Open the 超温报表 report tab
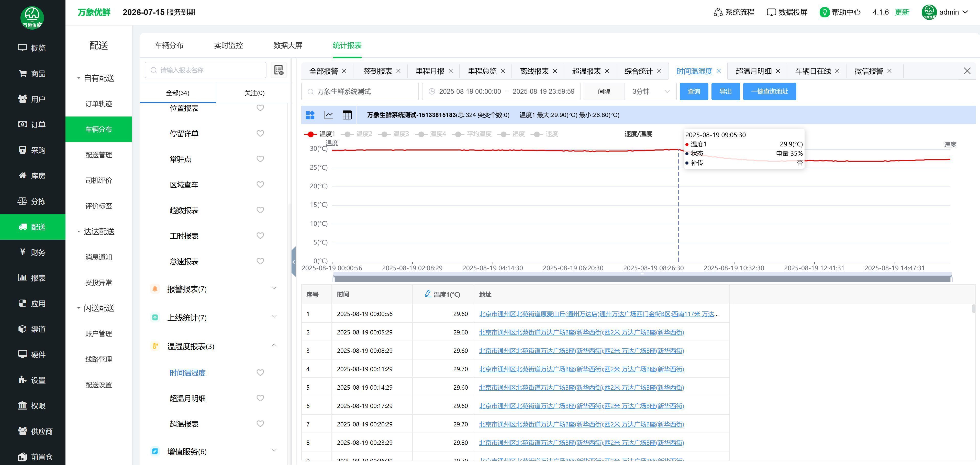 coord(586,71)
